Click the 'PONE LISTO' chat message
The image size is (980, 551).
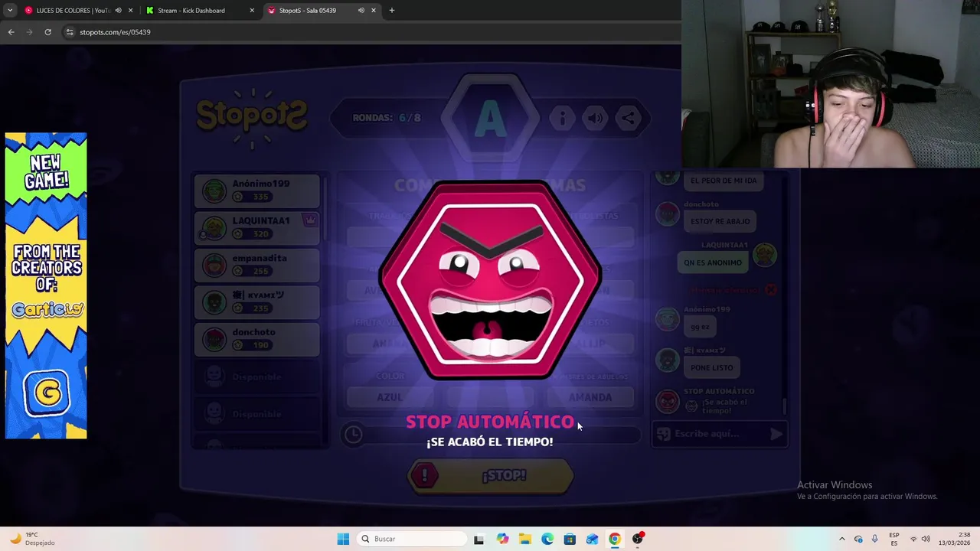point(712,367)
